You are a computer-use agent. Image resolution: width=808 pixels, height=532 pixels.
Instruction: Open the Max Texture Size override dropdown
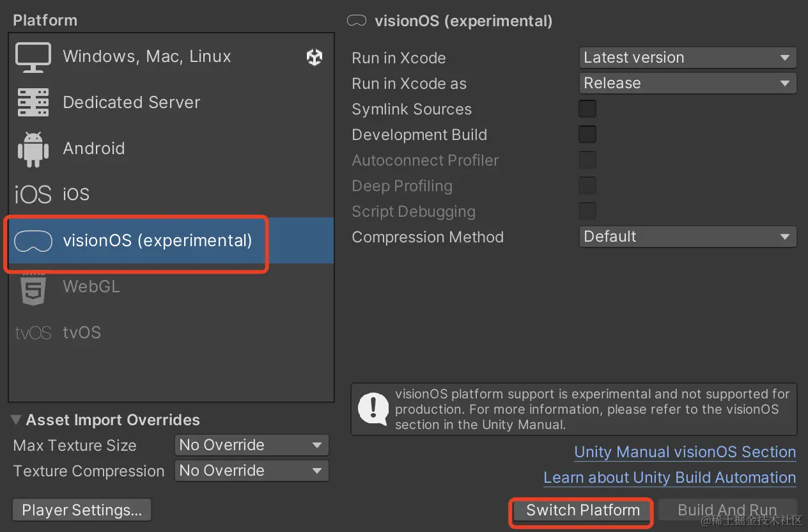[252, 445]
